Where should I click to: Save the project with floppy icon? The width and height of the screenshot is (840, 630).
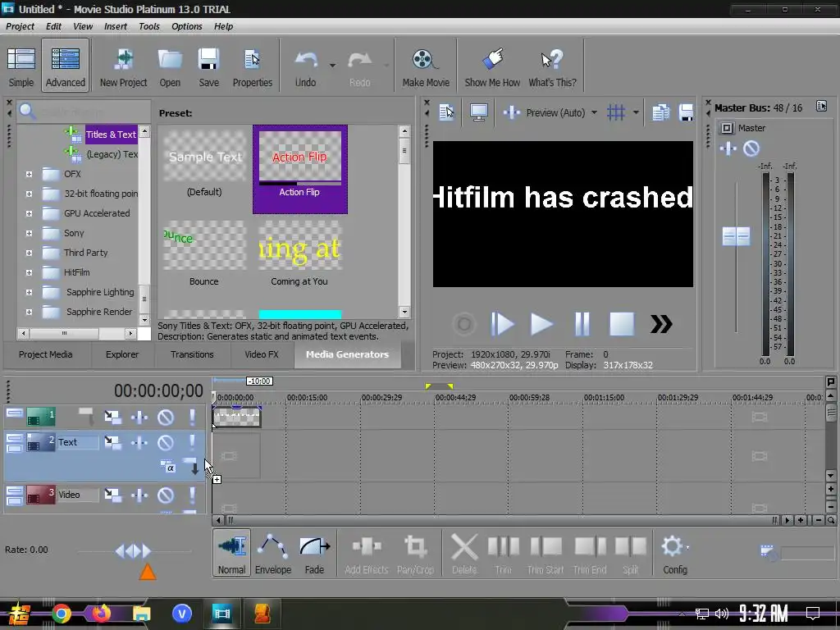coord(208,60)
